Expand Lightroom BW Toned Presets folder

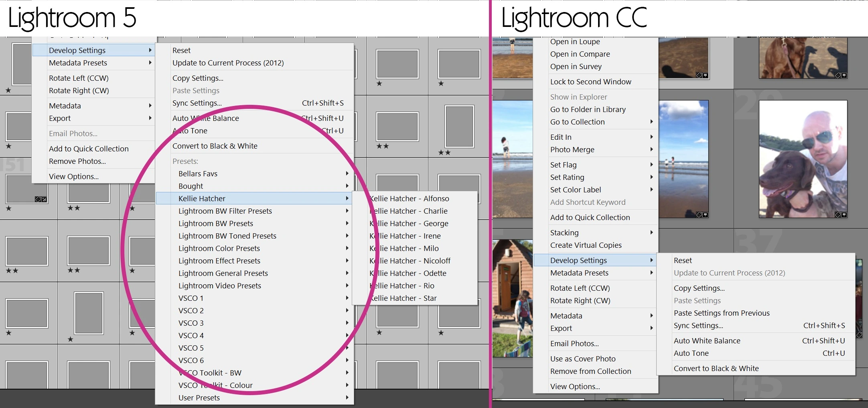click(255, 236)
